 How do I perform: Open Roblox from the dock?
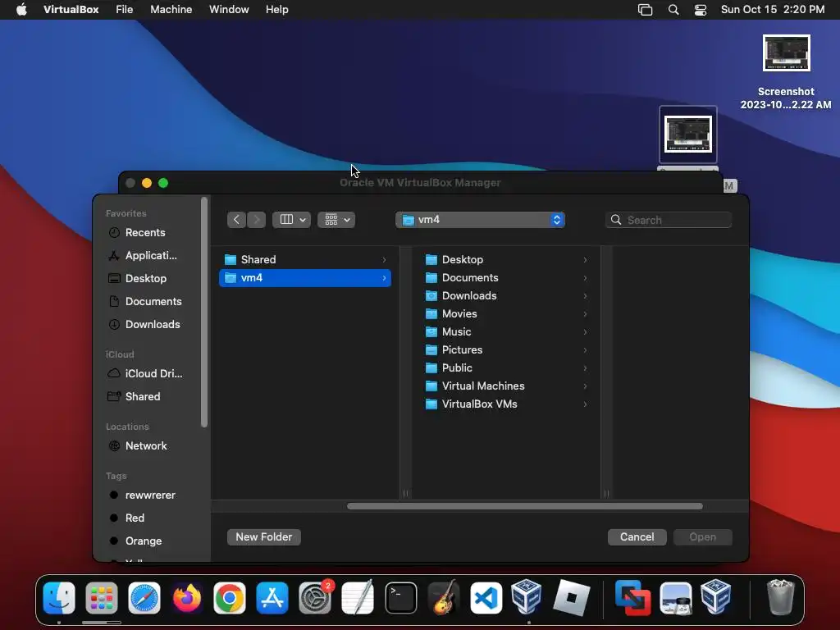point(571,598)
